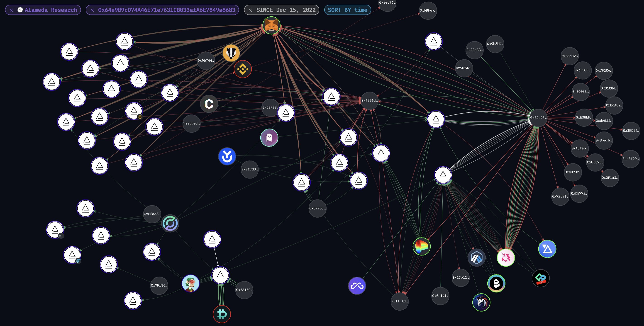The height and width of the screenshot is (326, 644).
Task: Select the 0xE38bF... node
Action: 584,117
